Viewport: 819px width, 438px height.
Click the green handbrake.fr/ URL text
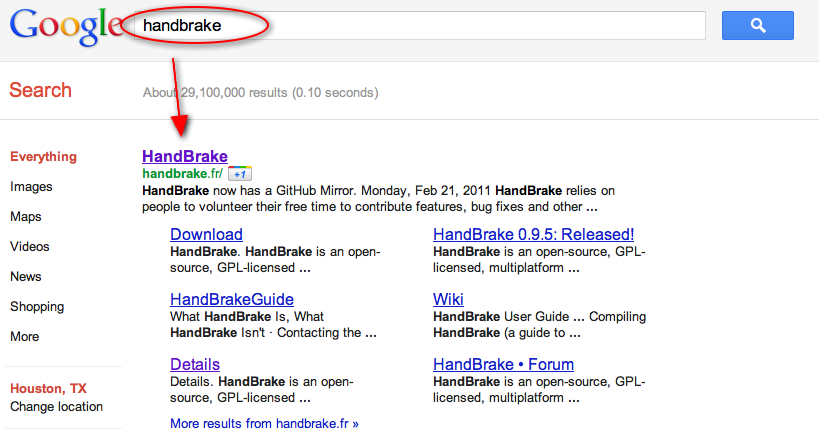point(182,173)
